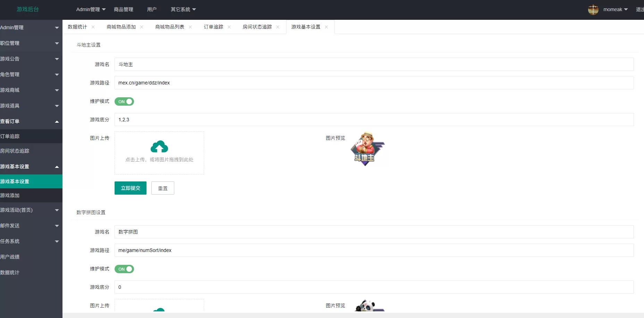This screenshot has width=644, height=318.
Task: Click 商品管理 in the top navigation
Action: click(x=124, y=9)
